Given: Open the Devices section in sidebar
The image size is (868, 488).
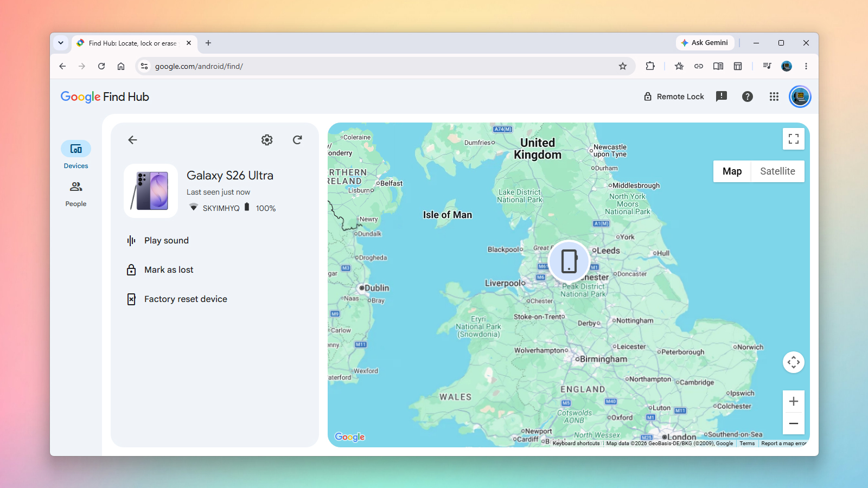Looking at the screenshot, I should pyautogui.click(x=76, y=155).
